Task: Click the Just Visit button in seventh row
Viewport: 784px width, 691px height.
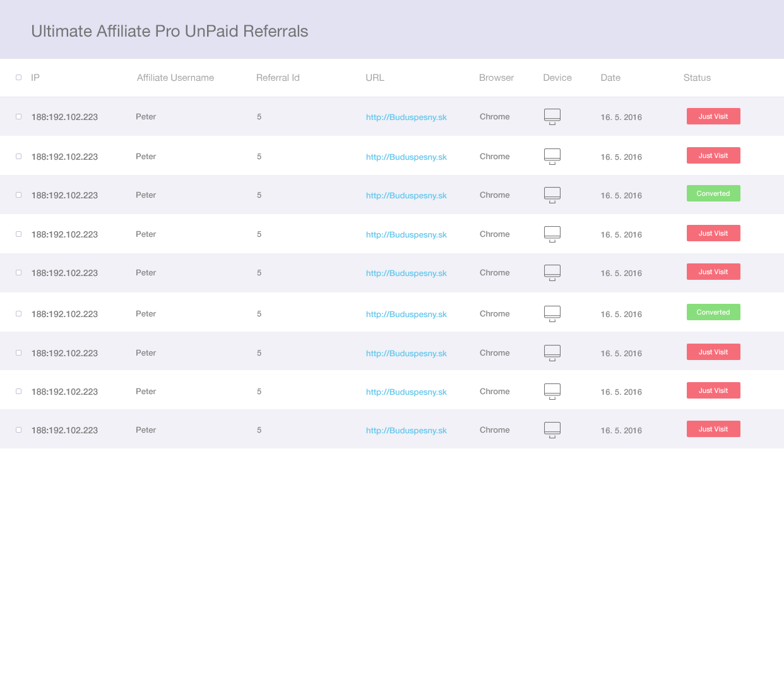Action: point(713,352)
